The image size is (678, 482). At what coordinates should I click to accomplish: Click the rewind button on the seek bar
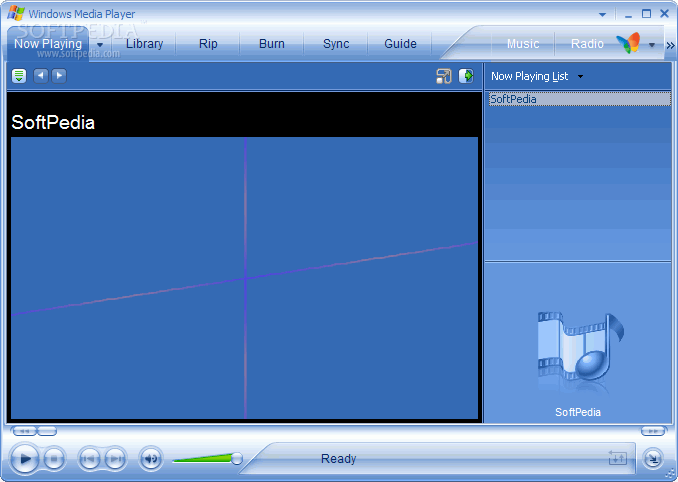(24, 431)
